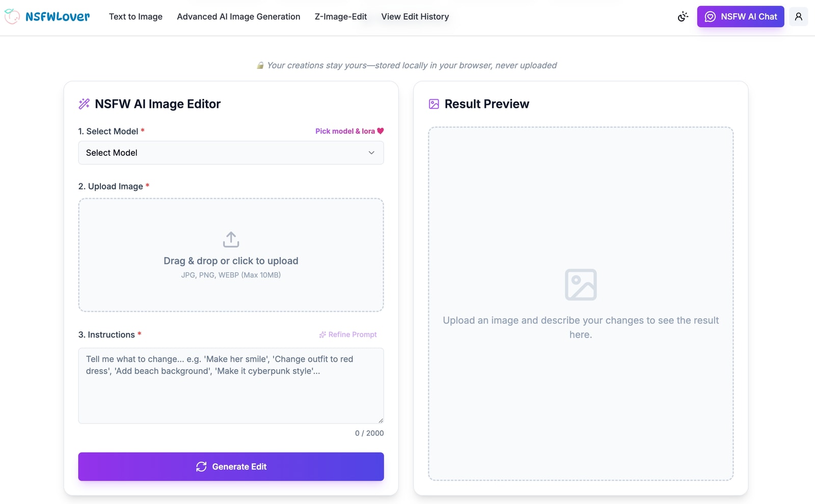The width and height of the screenshot is (815, 504).
Task: Switch to the Z-Image-Edit page
Action: point(340,17)
